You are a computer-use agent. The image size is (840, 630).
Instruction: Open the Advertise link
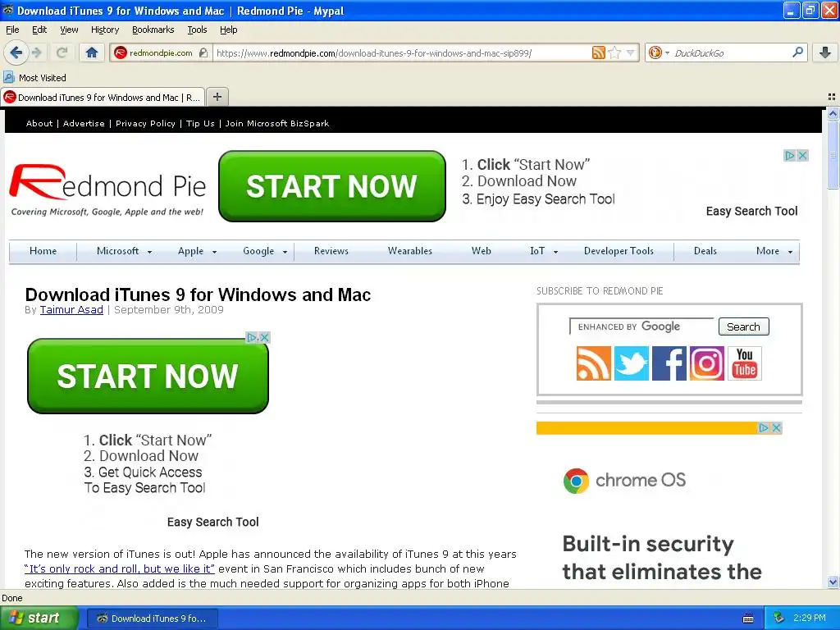84,123
